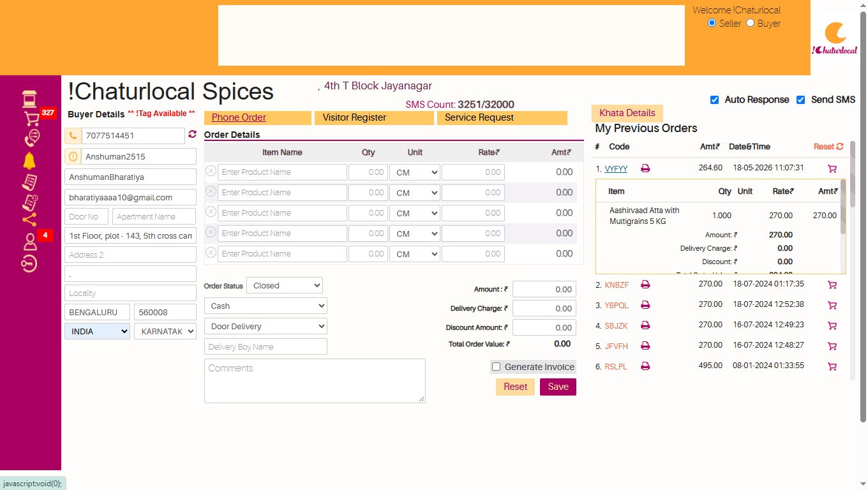The height and width of the screenshot is (490, 868).
Task: Remove the fourth order item row
Action: click(x=211, y=232)
